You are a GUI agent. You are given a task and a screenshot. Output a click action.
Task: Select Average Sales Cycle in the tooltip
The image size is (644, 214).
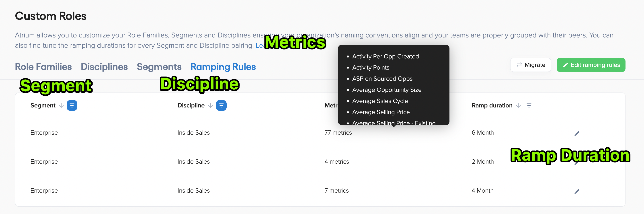tap(380, 101)
